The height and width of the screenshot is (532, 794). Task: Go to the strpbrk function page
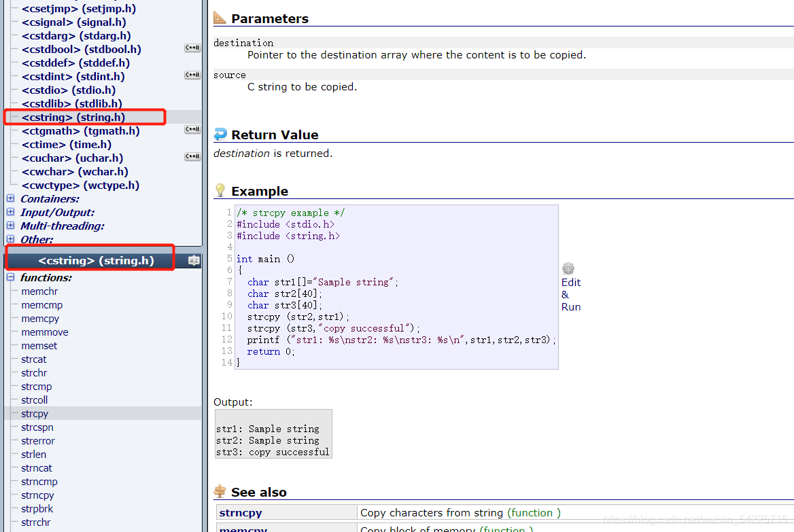pos(37,509)
